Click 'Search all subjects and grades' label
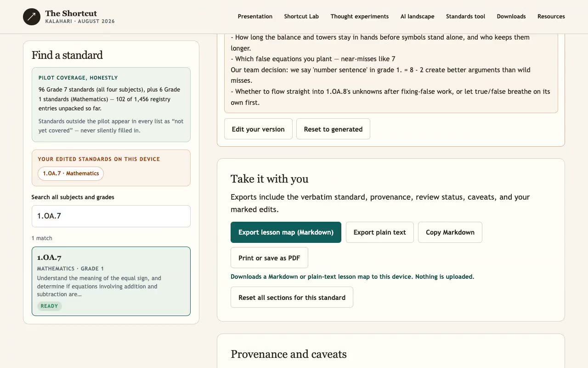588x368 pixels. [73, 197]
